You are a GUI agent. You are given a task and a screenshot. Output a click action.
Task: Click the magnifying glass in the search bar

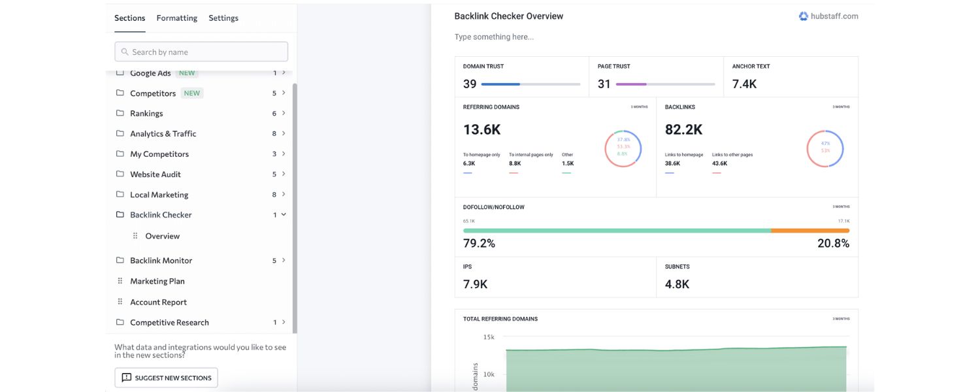pos(125,51)
